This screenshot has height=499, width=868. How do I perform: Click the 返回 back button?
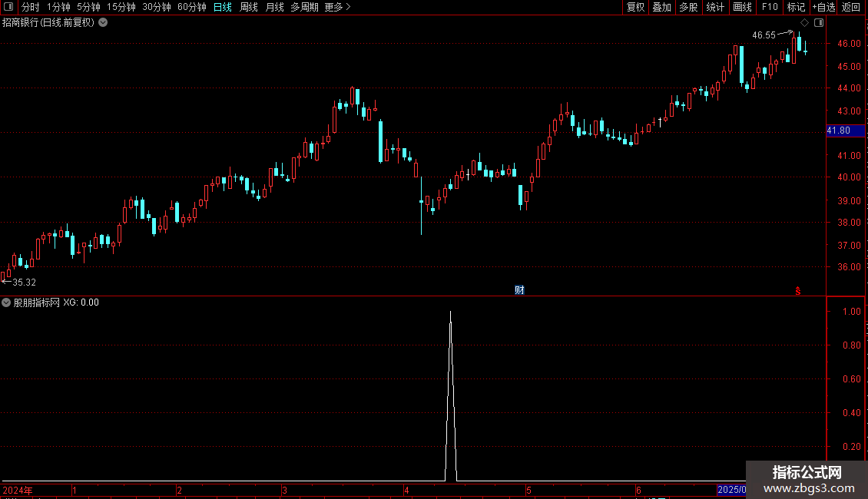851,7
